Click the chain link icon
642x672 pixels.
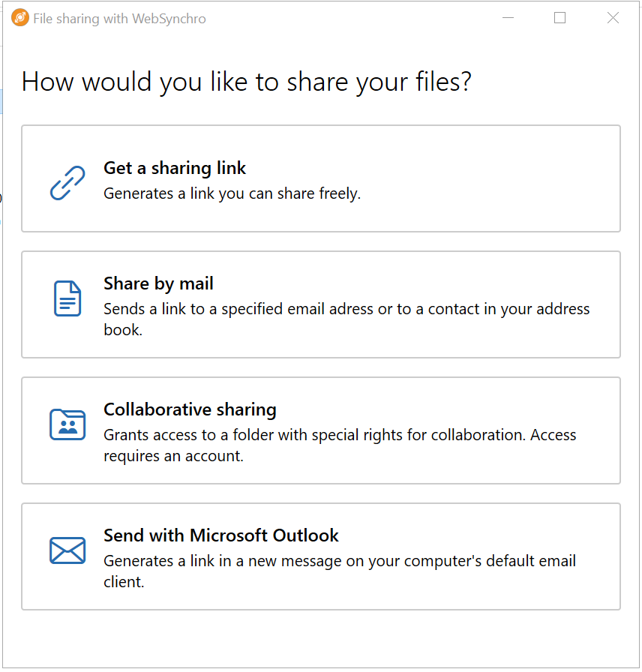tap(67, 183)
